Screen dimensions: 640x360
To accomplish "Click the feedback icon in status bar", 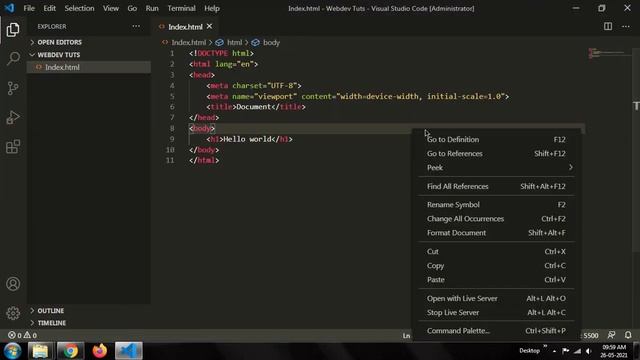I will click(x=611, y=335).
